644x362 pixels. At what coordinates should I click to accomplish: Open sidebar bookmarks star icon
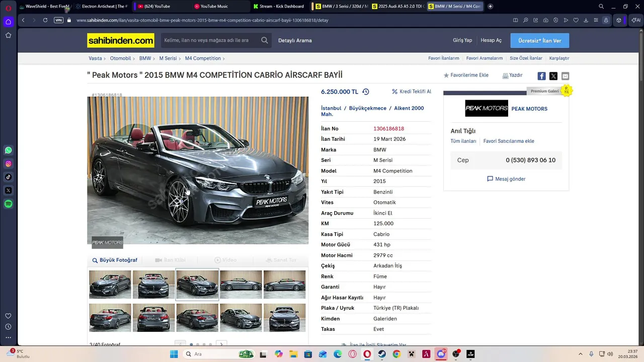click(8, 35)
